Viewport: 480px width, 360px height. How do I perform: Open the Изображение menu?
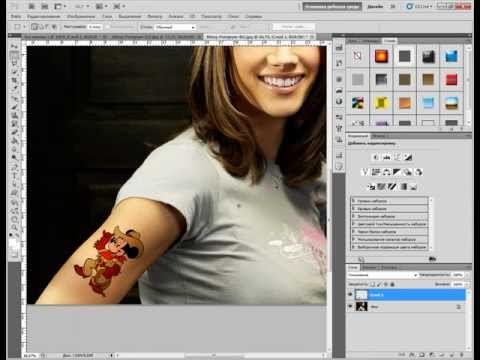[x=81, y=16]
